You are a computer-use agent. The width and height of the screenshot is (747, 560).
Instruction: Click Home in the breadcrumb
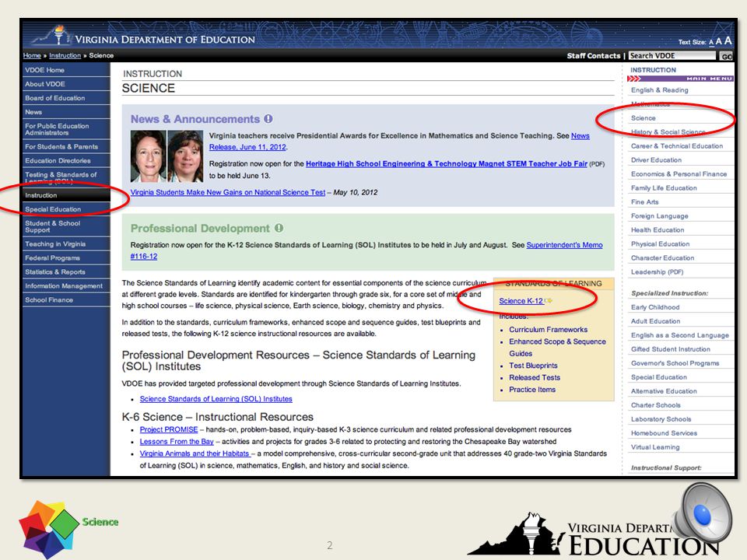click(32, 55)
